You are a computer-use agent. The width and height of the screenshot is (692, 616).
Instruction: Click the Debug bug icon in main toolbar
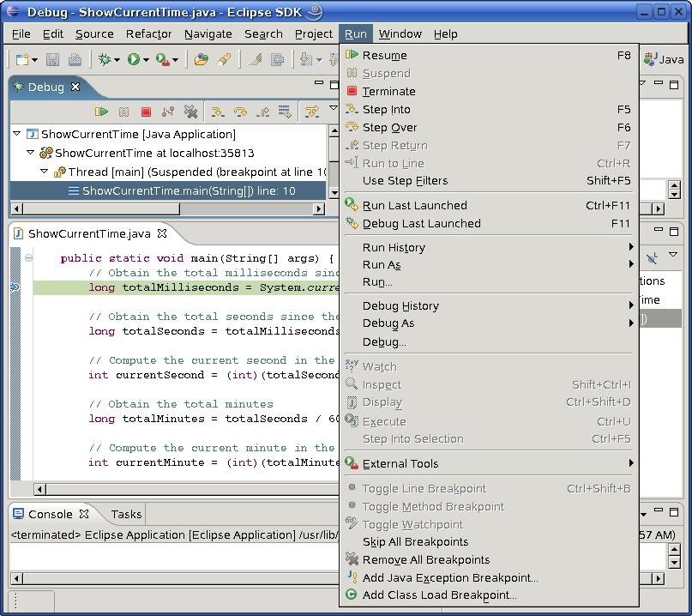tap(105, 59)
